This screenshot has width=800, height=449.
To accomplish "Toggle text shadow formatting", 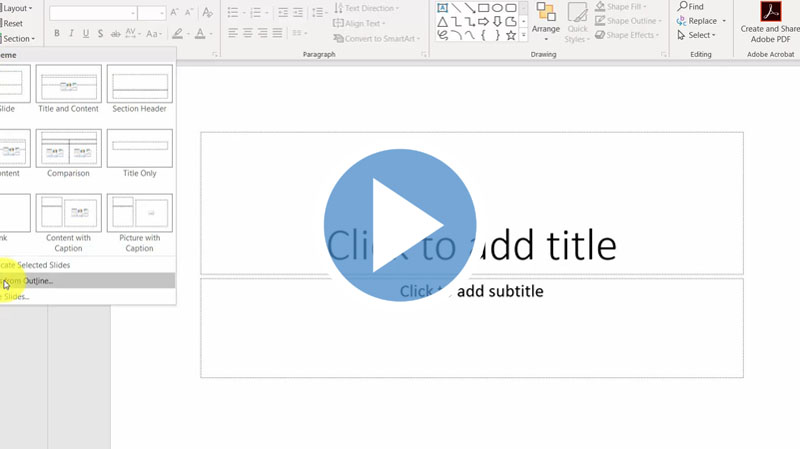I will [101, 33].
